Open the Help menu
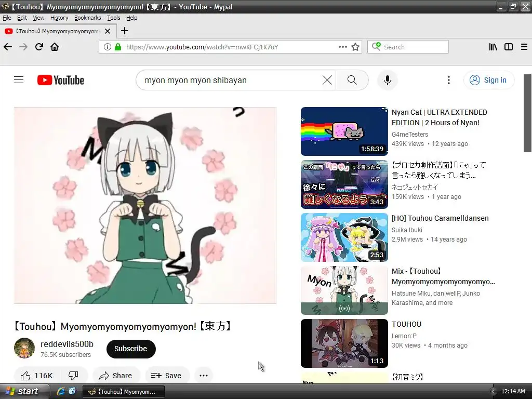532x399 pixels. (x=131, y=18)
